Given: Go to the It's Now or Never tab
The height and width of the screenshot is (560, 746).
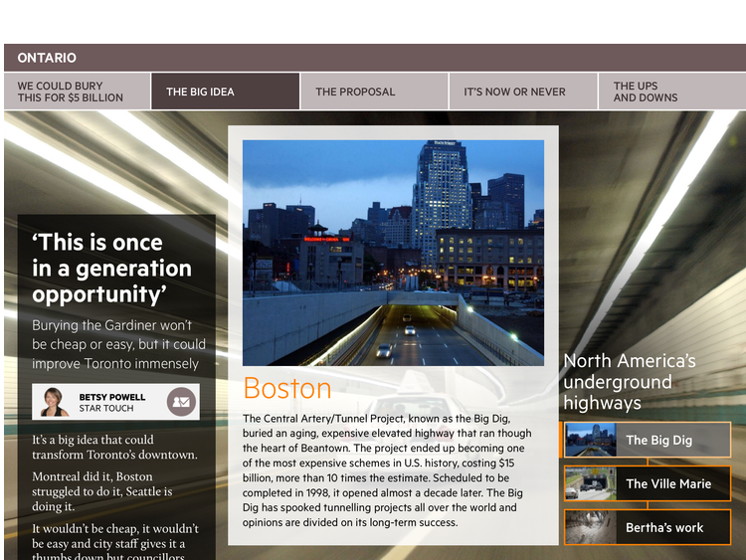Looking at the screenshot, I should 523,92.
